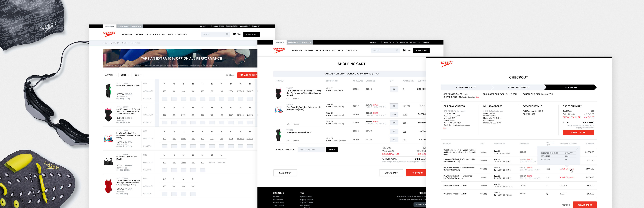Viewport: 644px width, 208px height.
Task: Click the search magnifier icon on the shopping cart page
Action: pyautogui.click(x=397, y=50)
